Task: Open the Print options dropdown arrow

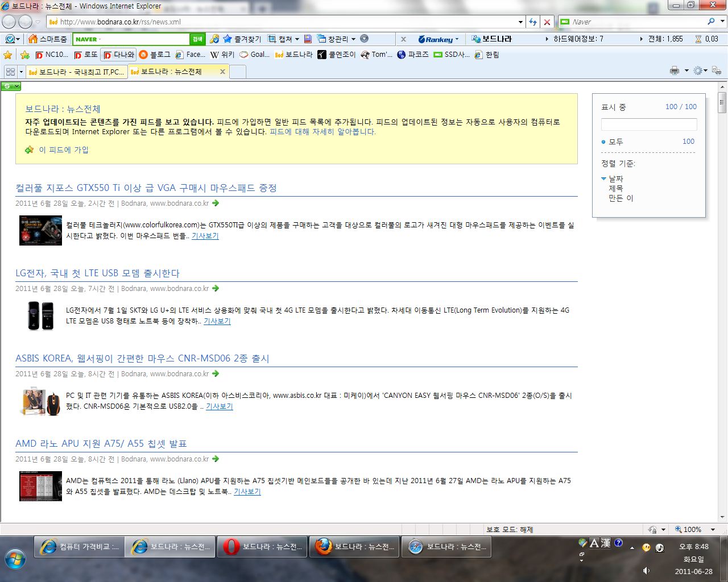Action: coord(686,71)
